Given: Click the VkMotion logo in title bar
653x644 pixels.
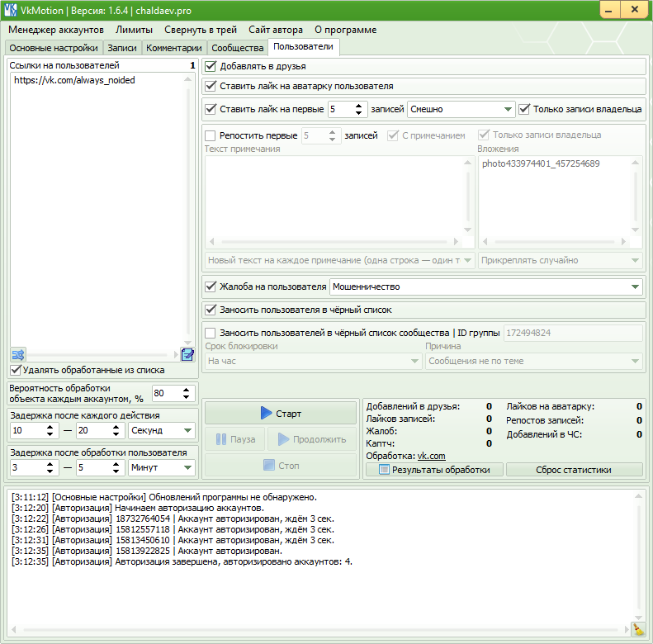Looking at the screenshot, I should pyautogui.click(x=11, y=11).
